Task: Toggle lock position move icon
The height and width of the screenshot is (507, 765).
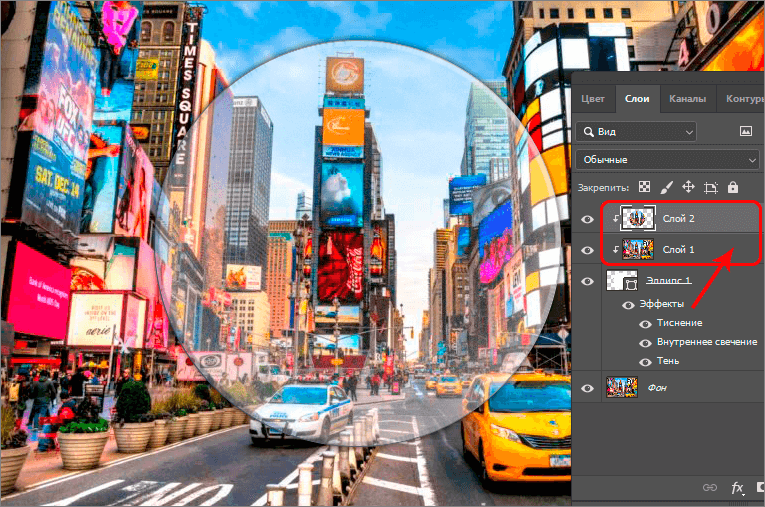Action: [688, 187]
